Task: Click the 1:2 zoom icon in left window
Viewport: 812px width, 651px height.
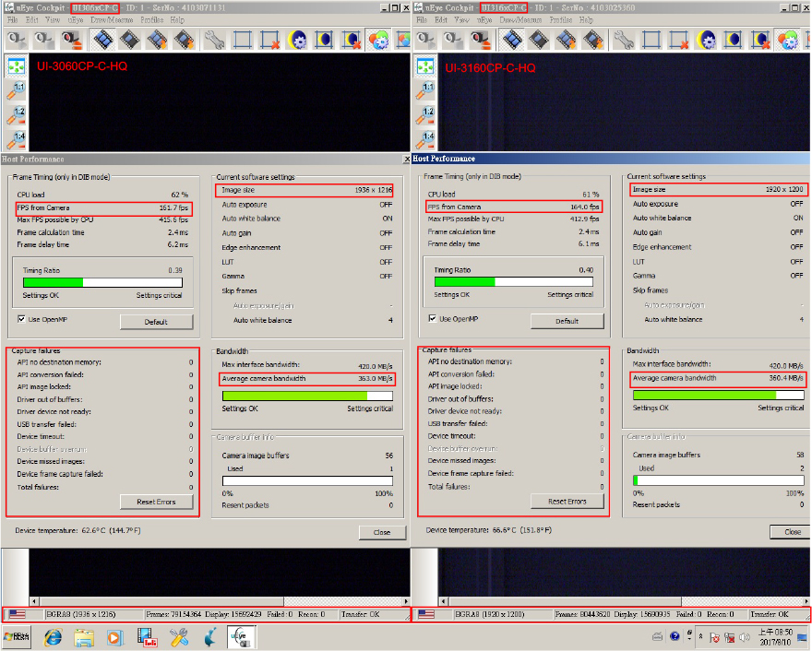Action: [17, 114]
